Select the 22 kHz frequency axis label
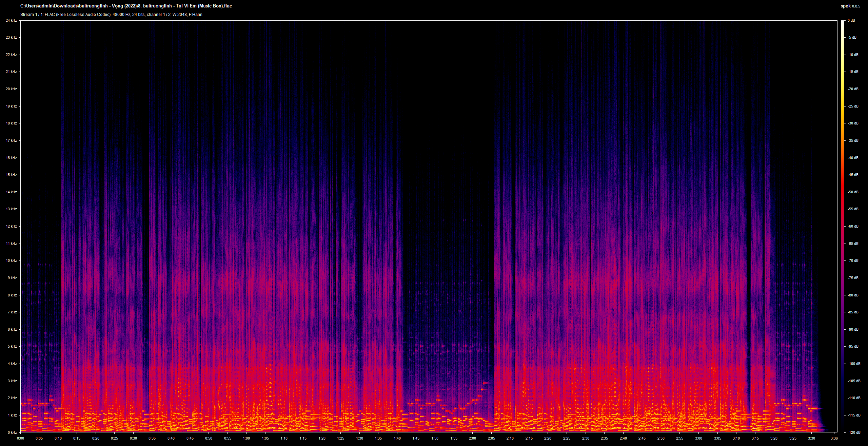This screenshot has width=868, height=446. point(11,55)
